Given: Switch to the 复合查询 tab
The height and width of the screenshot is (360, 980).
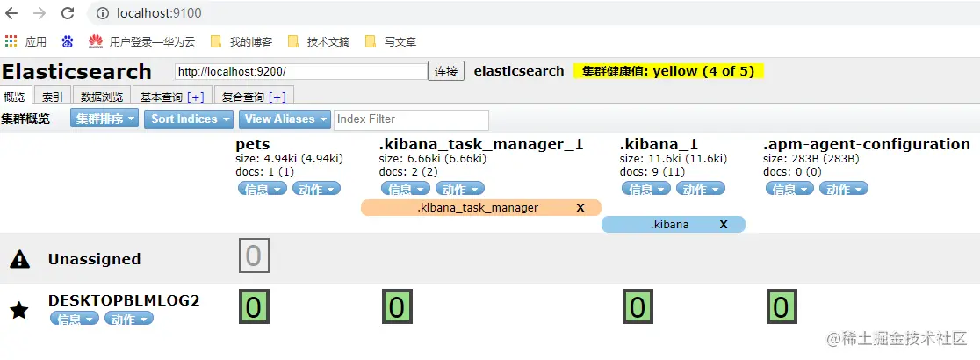Looking at the screenshot, I should click(x=243, y=97).
